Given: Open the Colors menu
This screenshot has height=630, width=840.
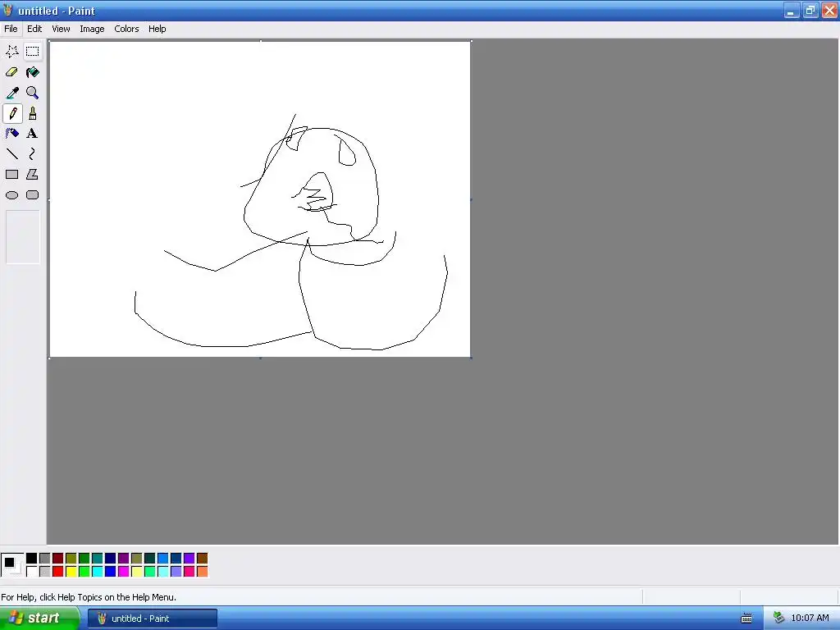Looking at the screenshot, I should click(x=126, y=29).
